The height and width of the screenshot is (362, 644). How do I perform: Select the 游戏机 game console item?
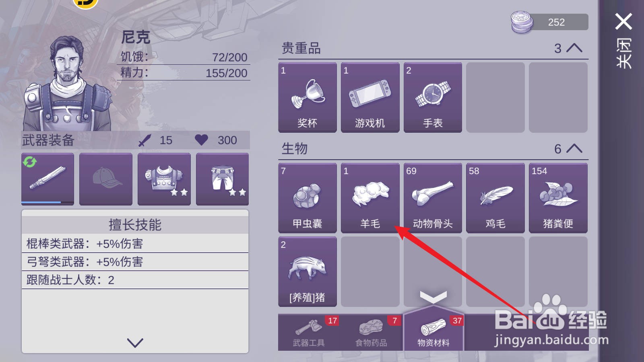pos(370,97)
